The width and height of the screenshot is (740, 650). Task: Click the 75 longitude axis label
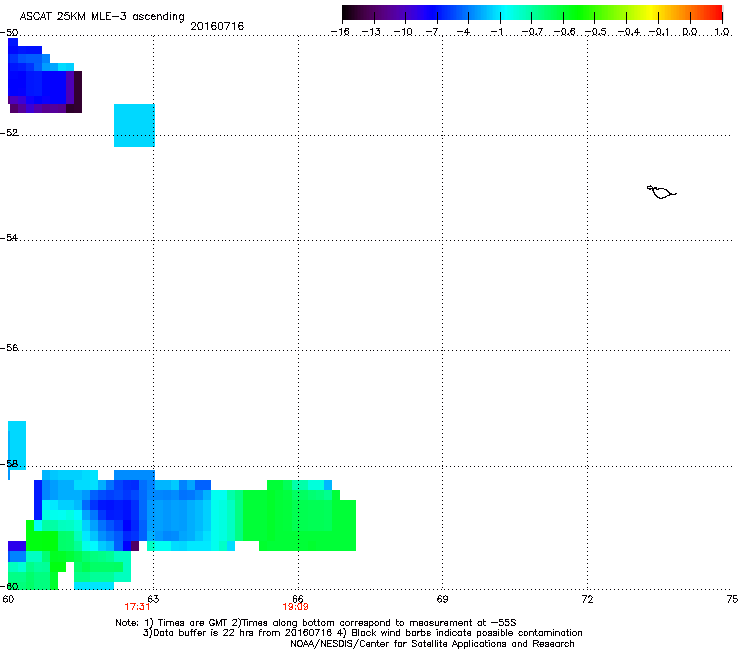(732, 599)
